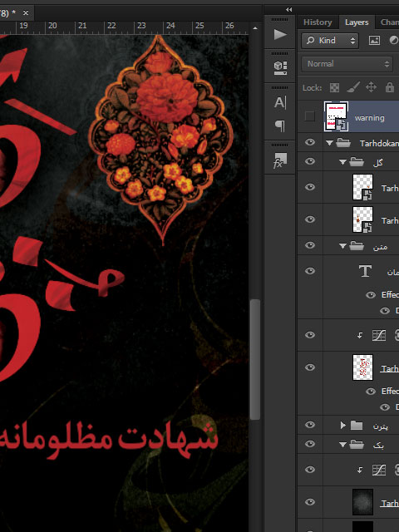Hide the Tarhdokan group
The image size is (399, 532).
click(x=310, y=142)
